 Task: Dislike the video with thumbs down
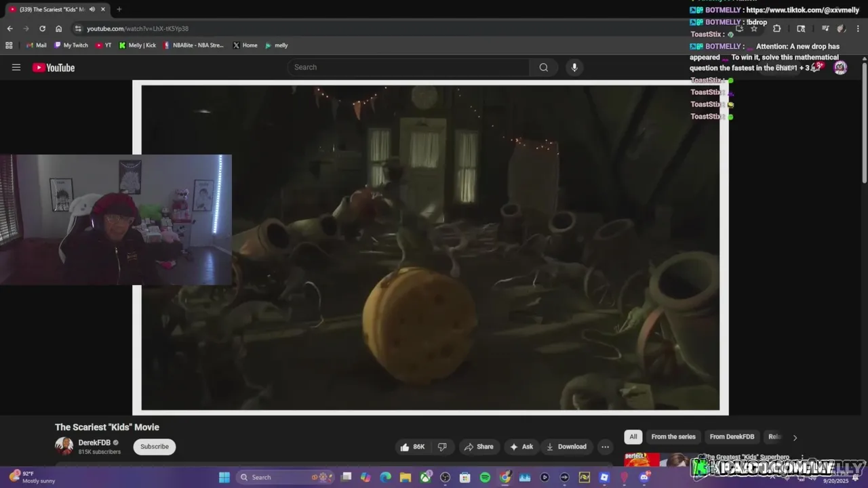coord(442,447)
